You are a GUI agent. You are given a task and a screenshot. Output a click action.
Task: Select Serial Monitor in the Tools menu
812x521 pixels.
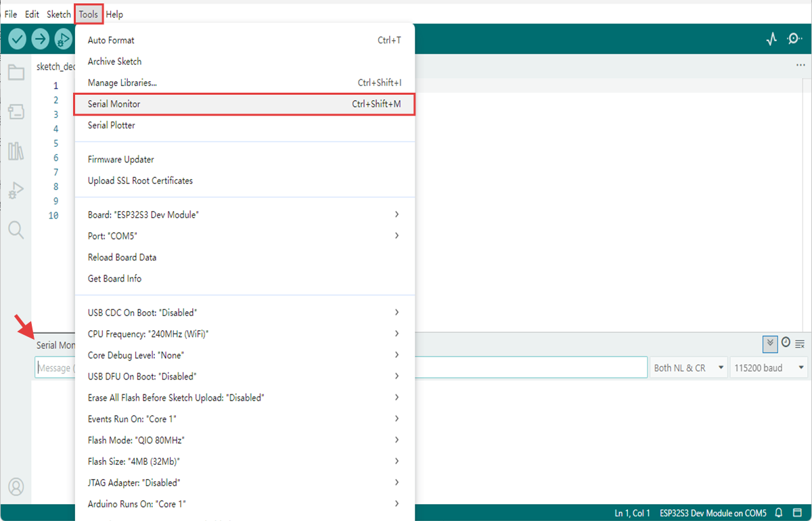click(244, 104)
